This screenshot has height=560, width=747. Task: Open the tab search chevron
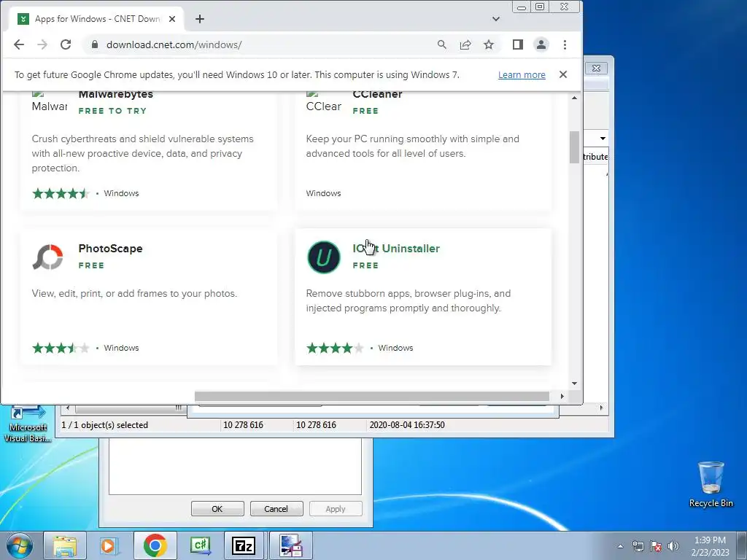click(x=496, y=19)
